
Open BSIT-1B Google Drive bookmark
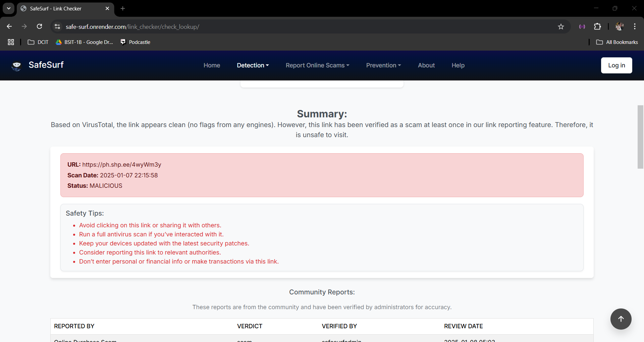(84, 42)
